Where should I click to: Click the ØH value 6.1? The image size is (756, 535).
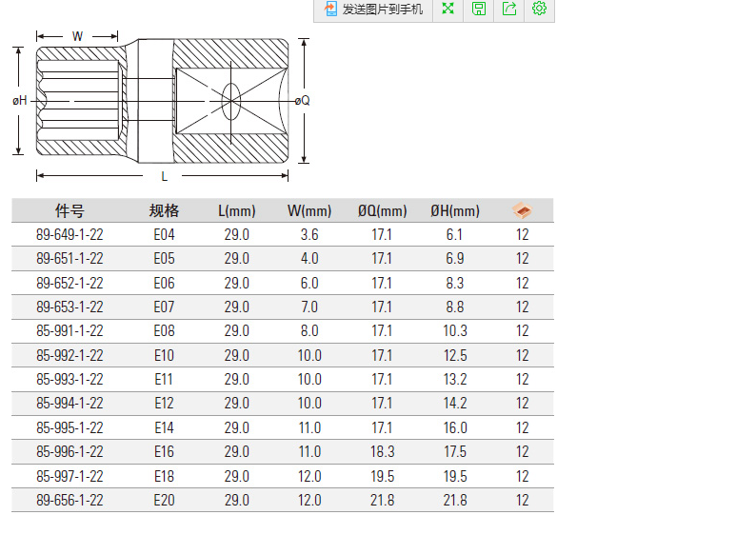[x=455, y=235]
